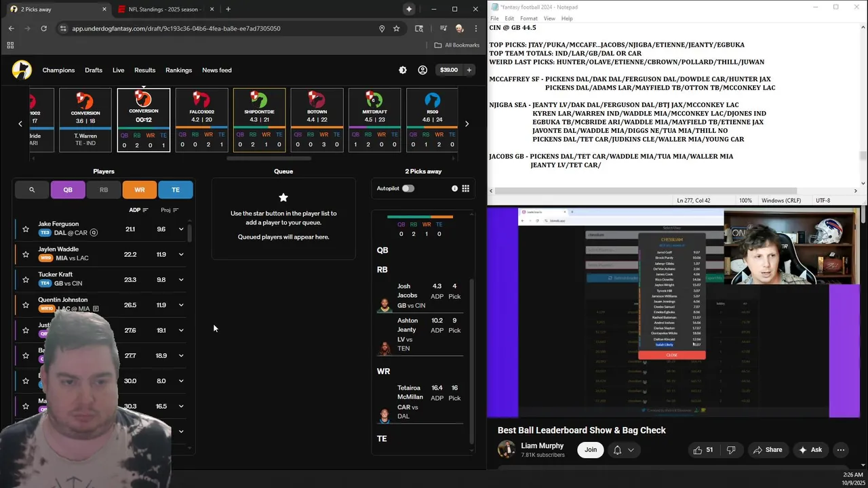
Task: Open Chrome media control icon
Action: pos(443,28)
